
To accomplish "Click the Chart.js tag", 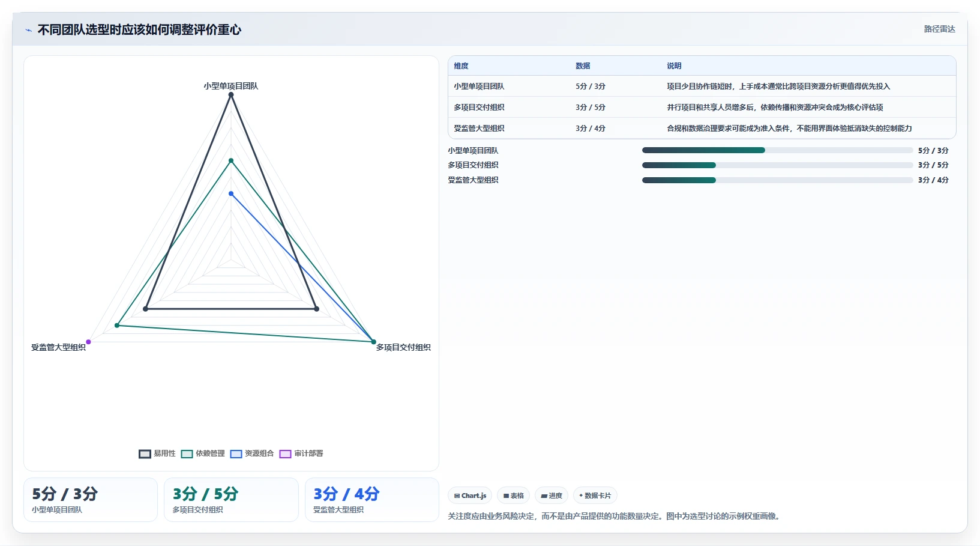I will [x=470, y=496].
